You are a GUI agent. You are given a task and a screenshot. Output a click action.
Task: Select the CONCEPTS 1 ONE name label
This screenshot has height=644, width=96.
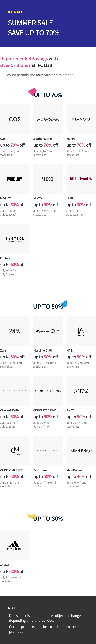(44, 410)
